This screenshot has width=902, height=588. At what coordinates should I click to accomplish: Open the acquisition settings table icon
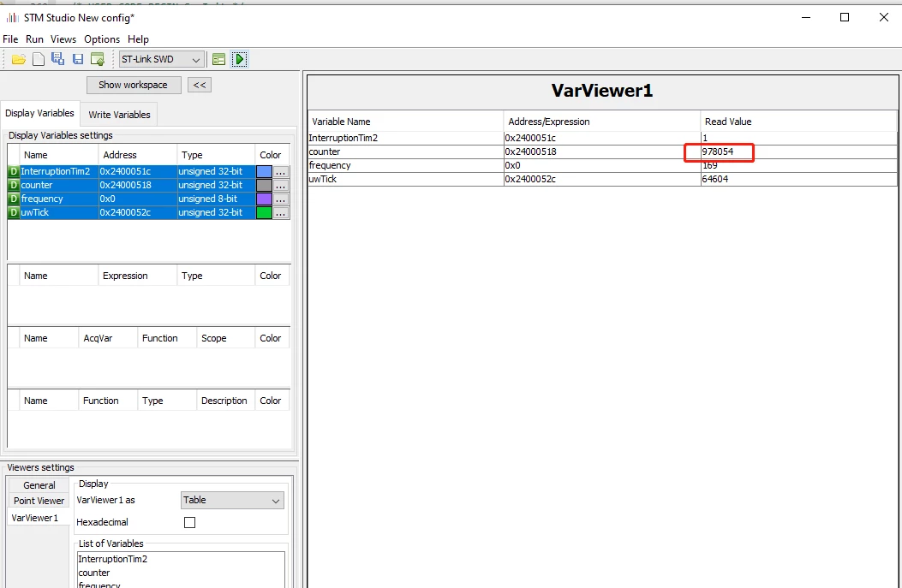(218, 59)
